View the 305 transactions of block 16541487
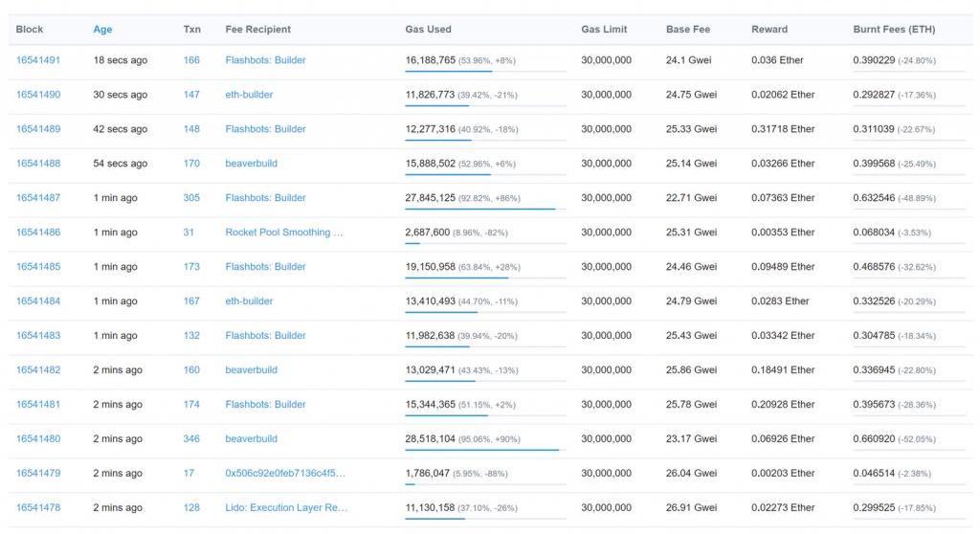The width and height of the screenshot is (980, 534). pyautogui.click(x=191, y=198)
